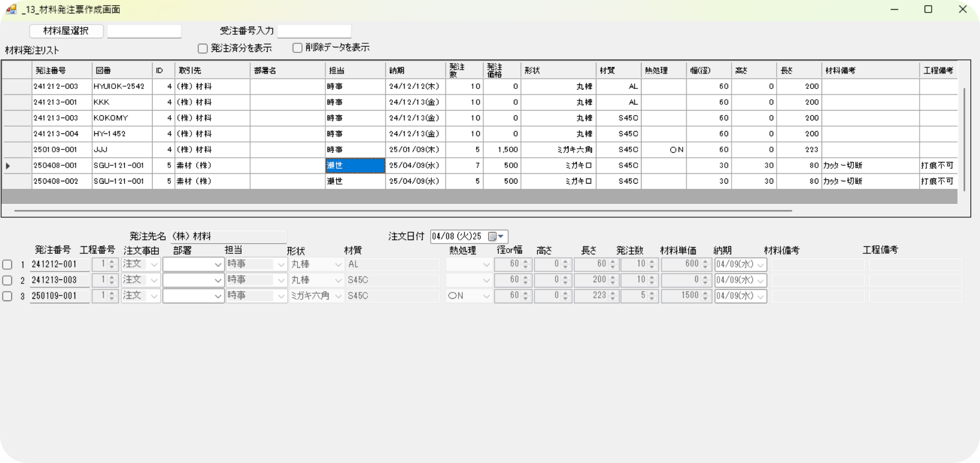The image size is (980, 463).
Task: Click the 受注番号入力 text field
Action: tap(314, 31)
